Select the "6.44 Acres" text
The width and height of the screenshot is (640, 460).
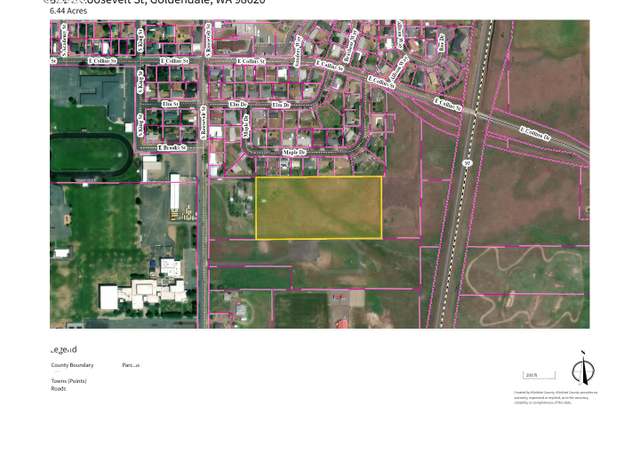coord(68,11)
